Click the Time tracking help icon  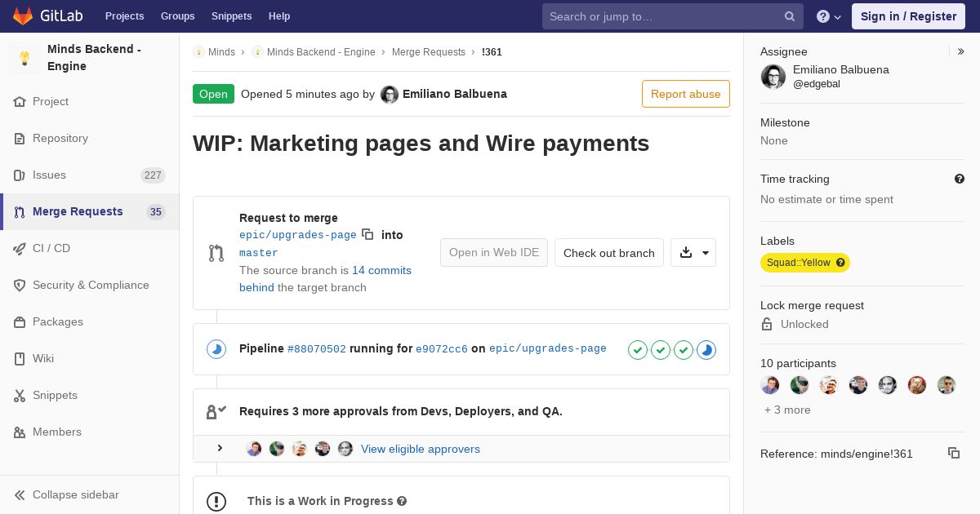point(960,179)
